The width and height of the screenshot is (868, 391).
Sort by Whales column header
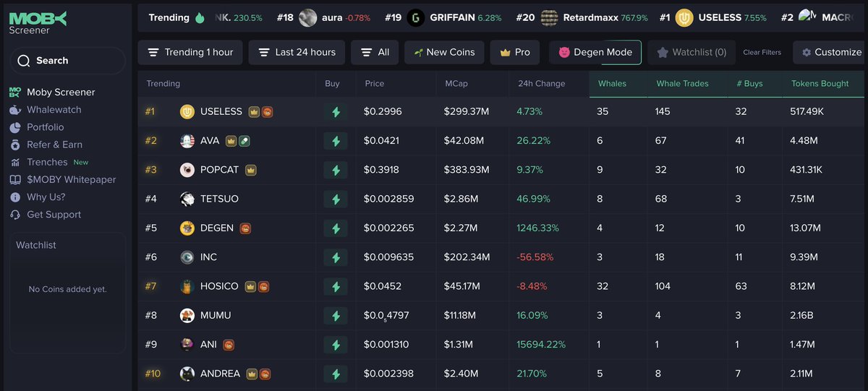[612, 84]
